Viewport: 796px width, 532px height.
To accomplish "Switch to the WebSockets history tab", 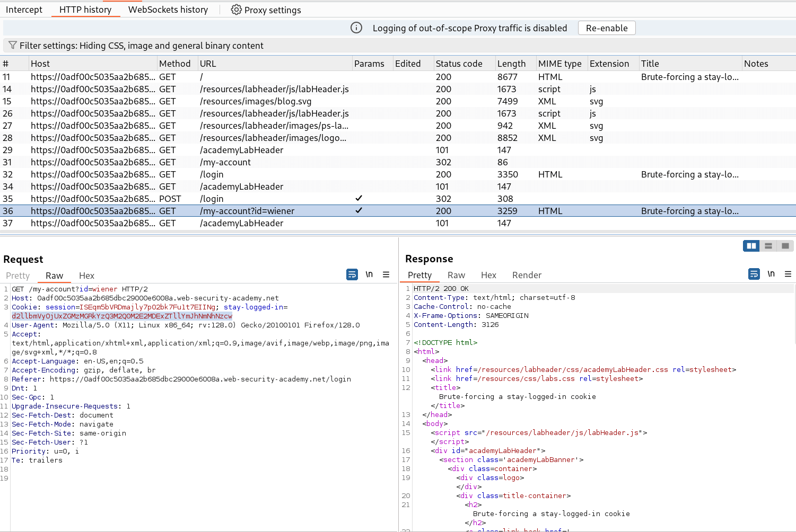I will pyautogui.click(x=168, y=10).
